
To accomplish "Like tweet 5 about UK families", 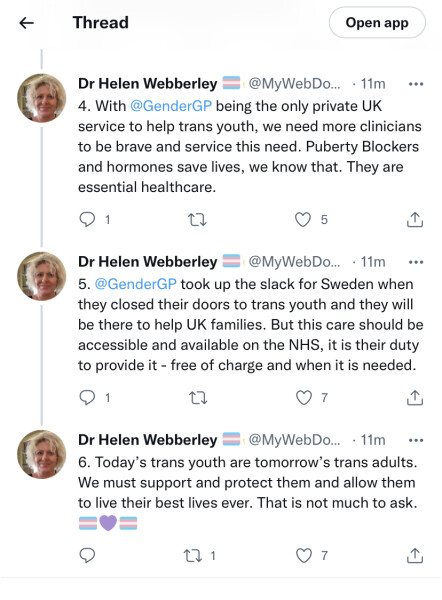I will tap(304, 398).
